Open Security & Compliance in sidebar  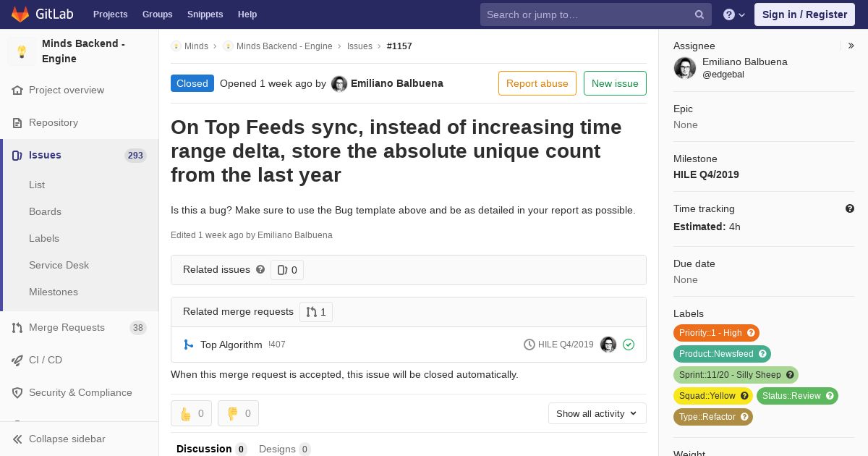pos(80,392)
